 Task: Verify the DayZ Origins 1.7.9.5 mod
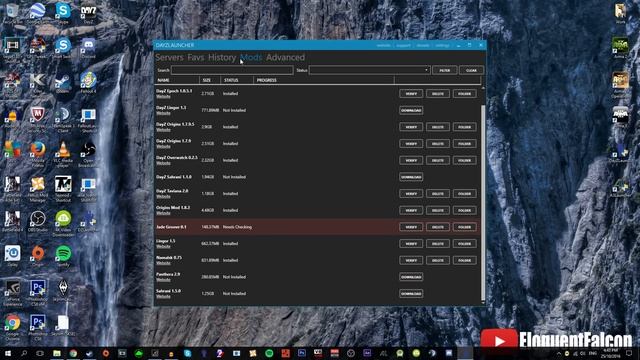click(411, 127)
